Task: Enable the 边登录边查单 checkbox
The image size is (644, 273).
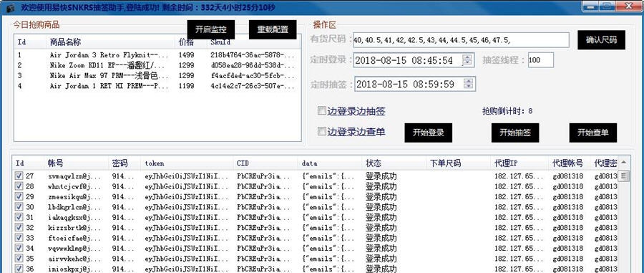Action: (321, 132)
